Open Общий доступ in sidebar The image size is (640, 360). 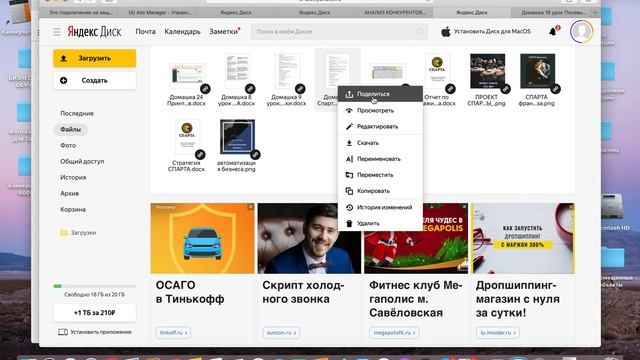82,161
